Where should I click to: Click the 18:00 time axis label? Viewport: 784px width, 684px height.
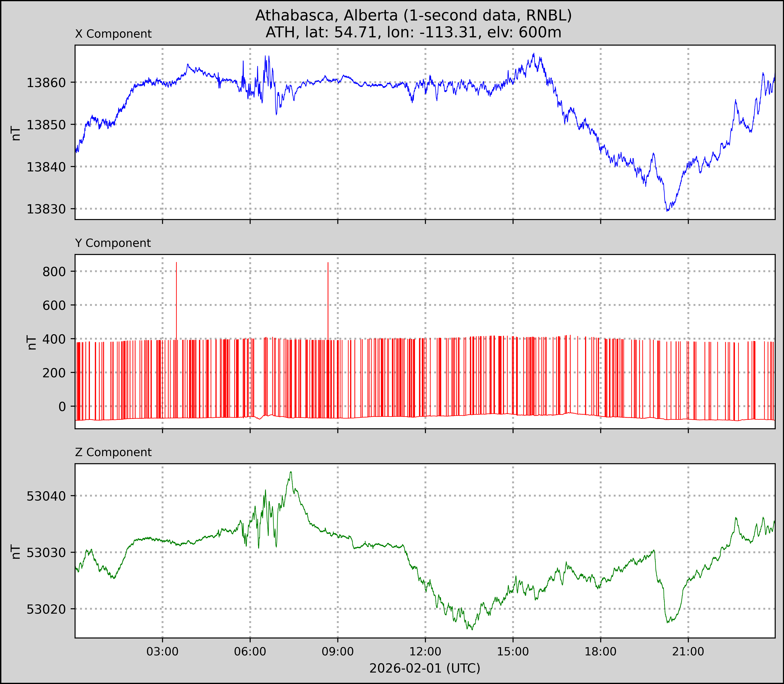click(600, 652)
